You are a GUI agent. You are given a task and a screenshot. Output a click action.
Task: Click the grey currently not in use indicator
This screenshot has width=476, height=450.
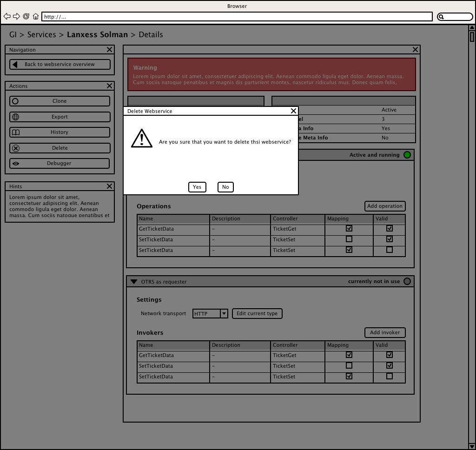[x=407, y=281]
